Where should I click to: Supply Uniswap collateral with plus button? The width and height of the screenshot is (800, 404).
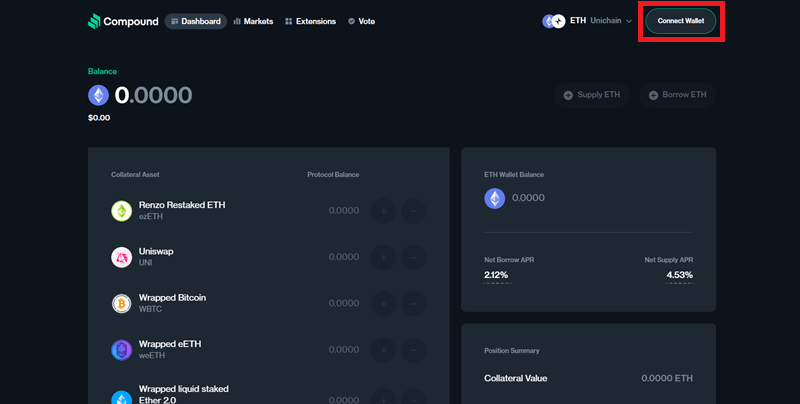coord(384,258)
